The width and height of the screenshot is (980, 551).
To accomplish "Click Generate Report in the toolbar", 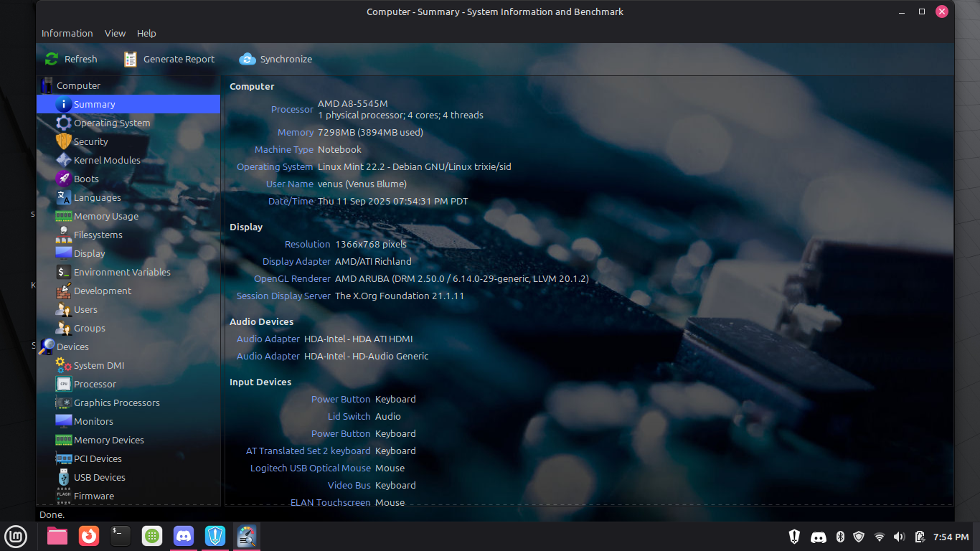I will pos(169,59).
